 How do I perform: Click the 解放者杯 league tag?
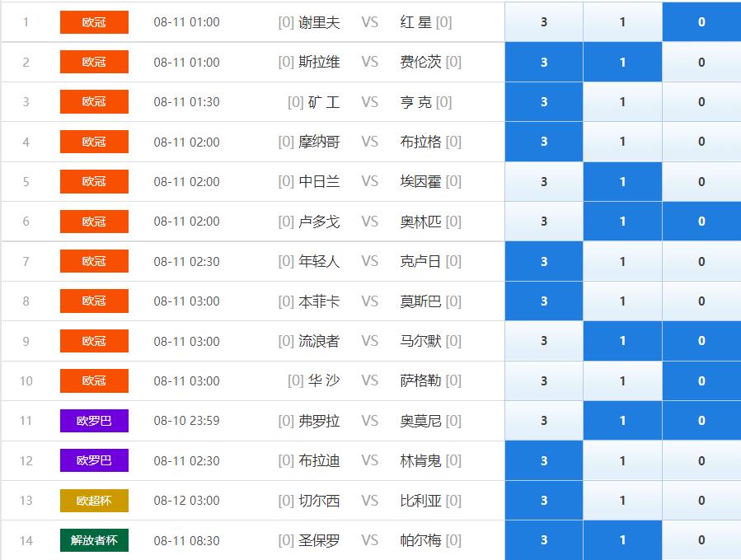94,540
